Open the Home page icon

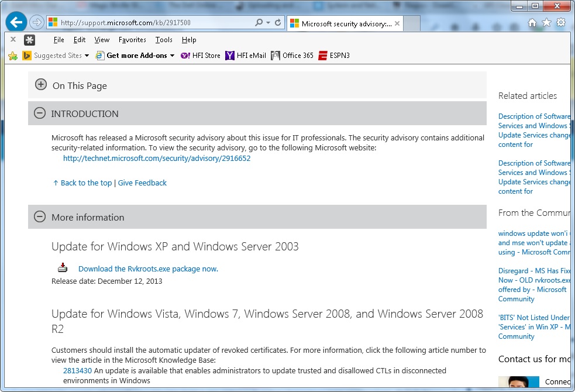pyautogui.click(x=532, y=23)
